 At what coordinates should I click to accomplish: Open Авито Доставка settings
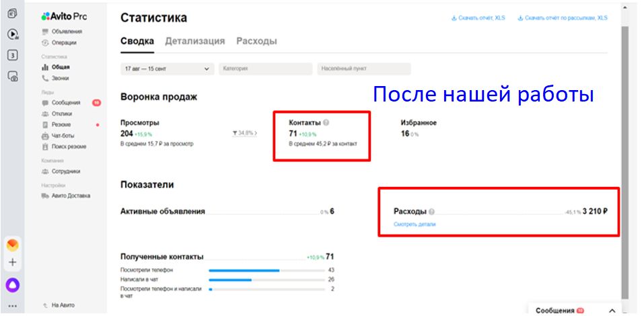(x=66, y=196)
